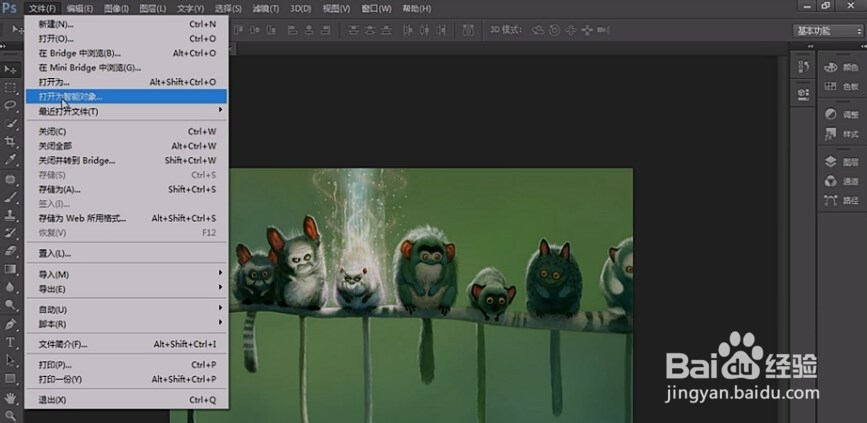Open the 通道 channels panel
Image resolution: width=867 pixels, height=423 pixels.
(x=841, y=181)
